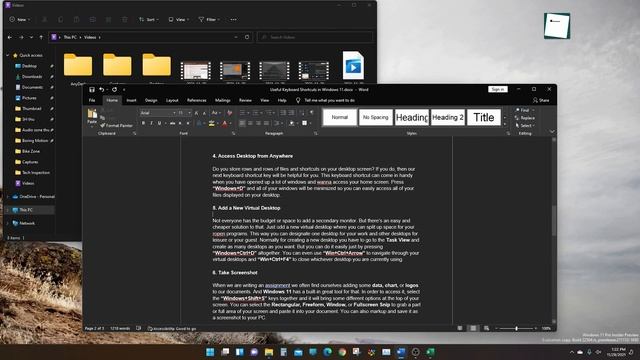Image resolution: width=640 pixels, height=360 pixels.
Task: Undo the last action in Word
Action: pos(102,89)
